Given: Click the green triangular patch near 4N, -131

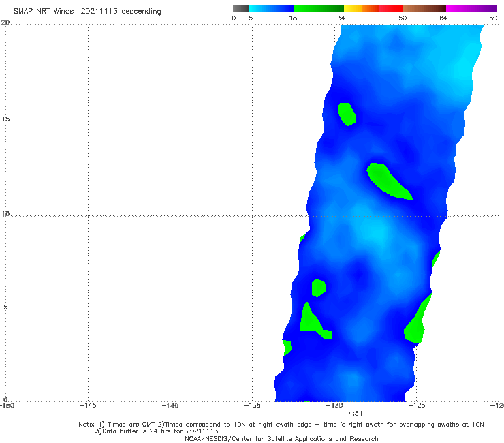Looking at the screenshot, I should (311, 322).
